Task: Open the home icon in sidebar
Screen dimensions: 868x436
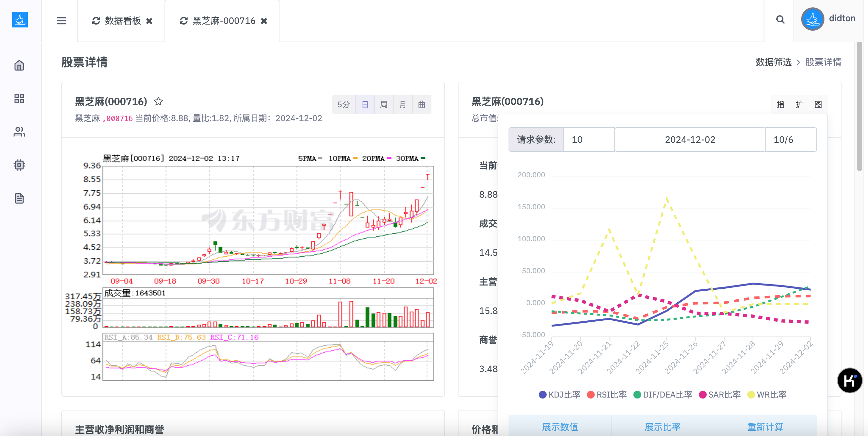Action: coord(20,66)
